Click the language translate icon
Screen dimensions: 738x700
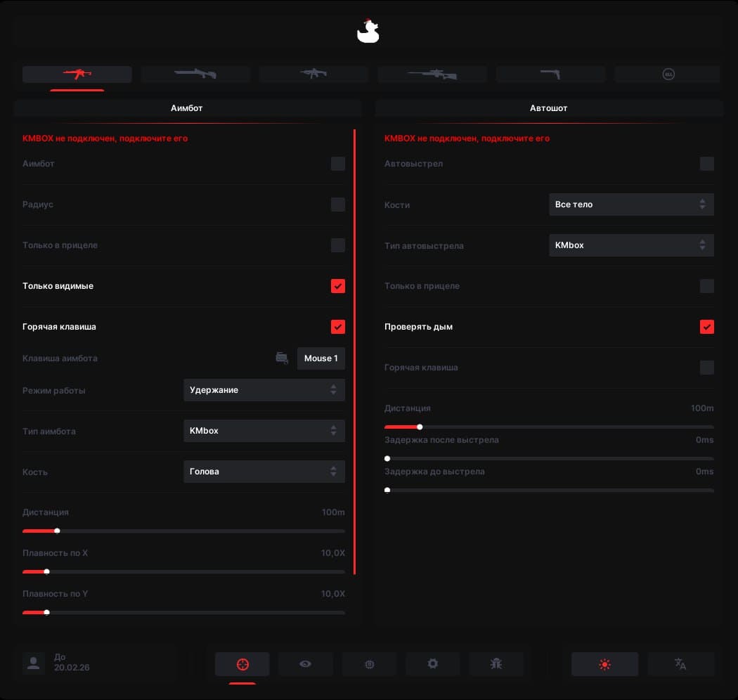point(680,663)
